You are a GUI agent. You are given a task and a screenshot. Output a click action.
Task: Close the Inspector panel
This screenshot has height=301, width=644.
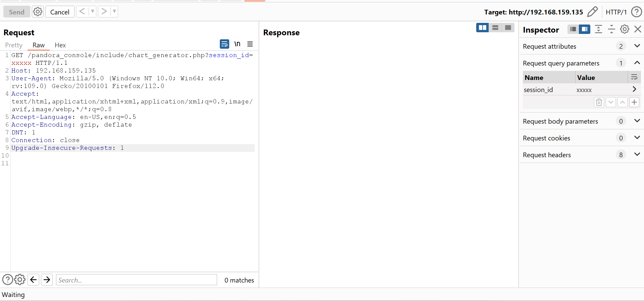coord(638,29)
